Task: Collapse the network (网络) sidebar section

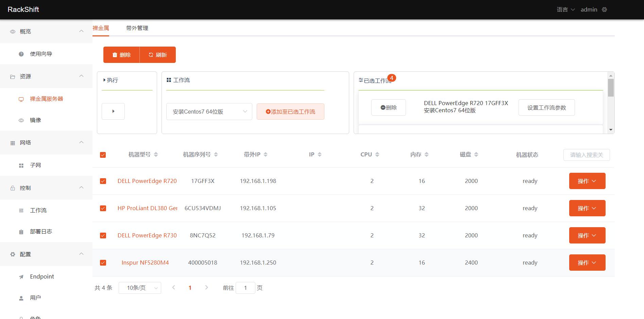Action: tap(81, 142)
